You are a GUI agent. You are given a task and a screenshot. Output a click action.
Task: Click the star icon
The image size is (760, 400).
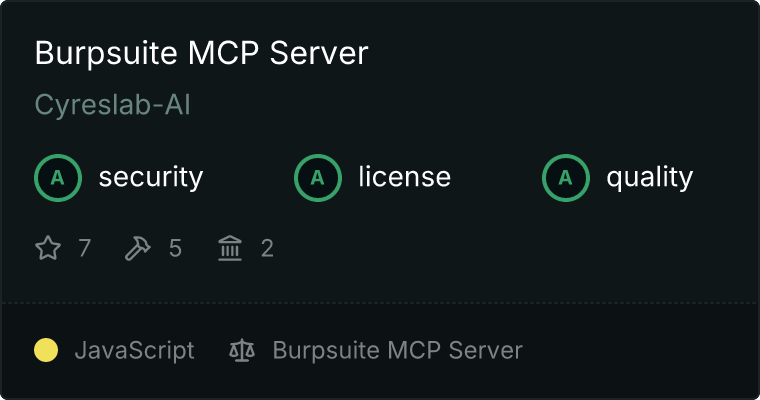[x=48, y=248]
